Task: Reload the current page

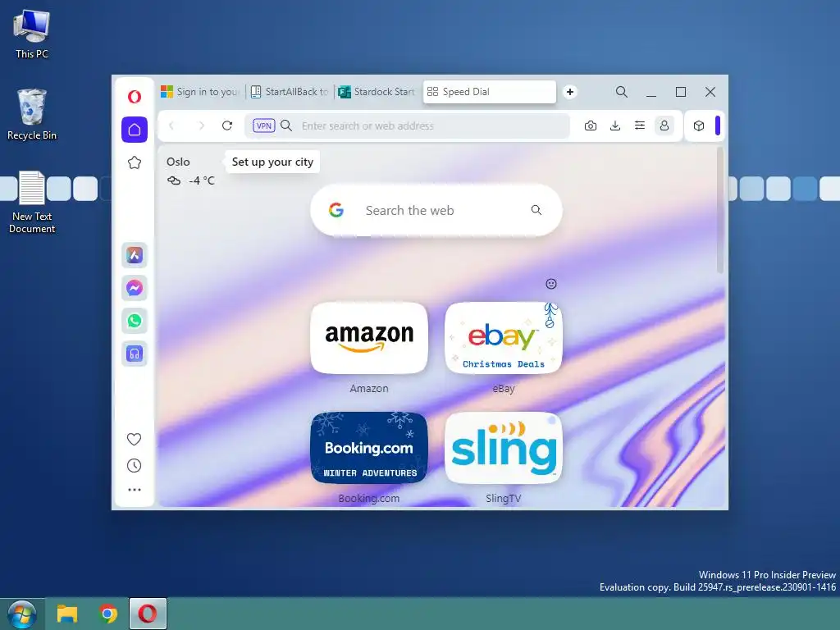Action: [x=227, y=126]
